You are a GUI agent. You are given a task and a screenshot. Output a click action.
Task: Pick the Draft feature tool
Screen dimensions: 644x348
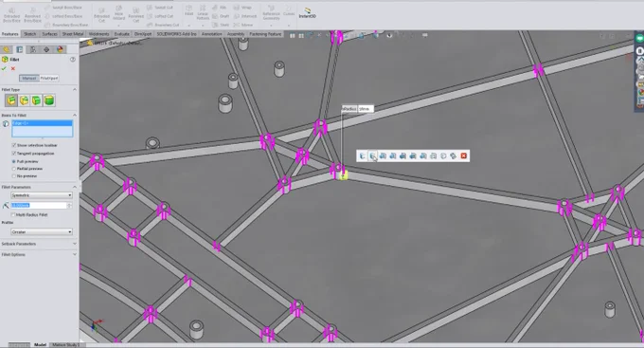click(221, 16)
